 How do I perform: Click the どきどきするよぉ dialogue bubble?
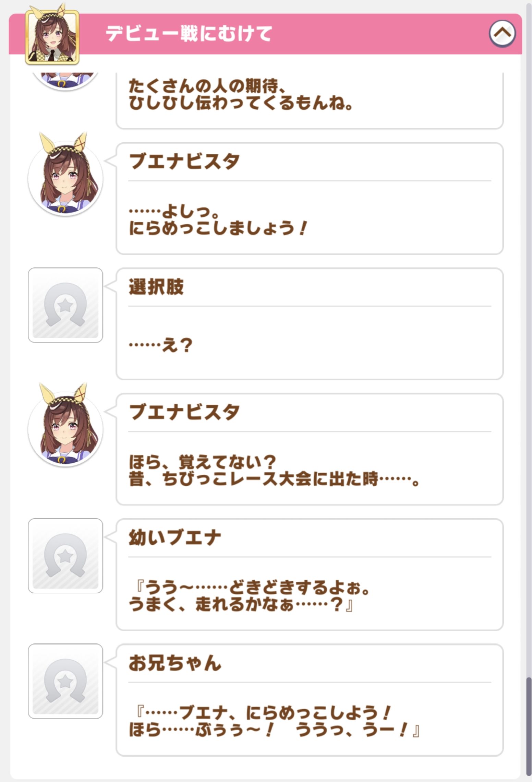(x=309, y=595)
